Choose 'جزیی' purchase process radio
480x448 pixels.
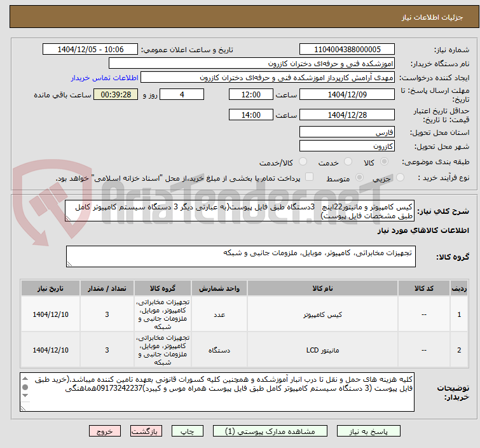click(400, 178)
